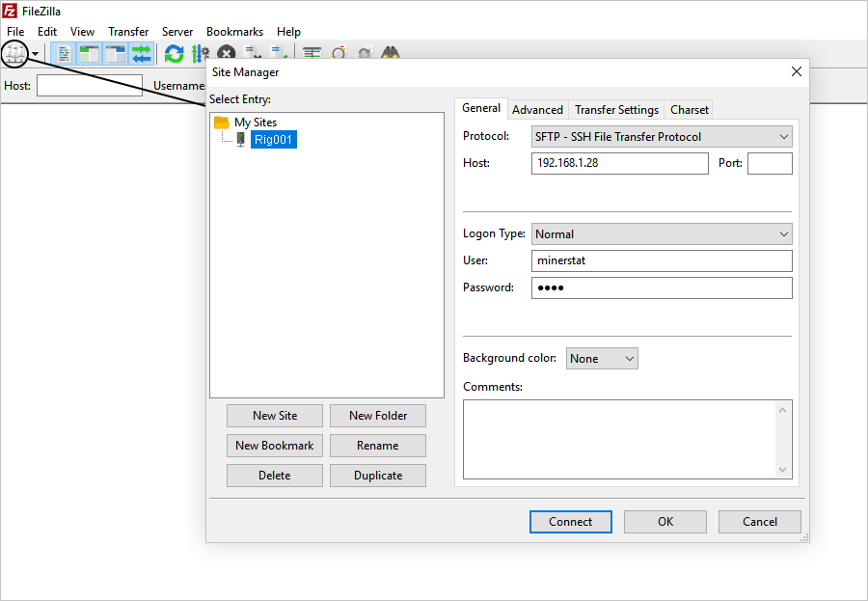Viewport: 868px width, 601px height.
Task: Switch to the Advanced tab
Action: [537, 110]
